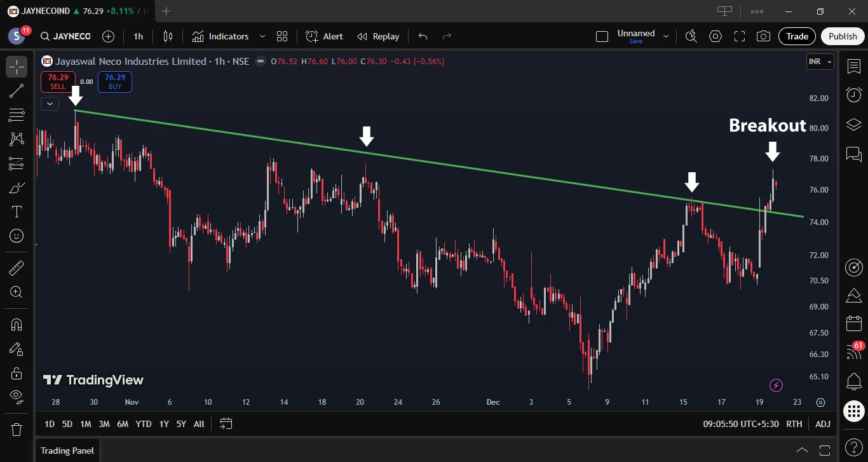
Task: Click the Publish button
Action: point(843,36)
